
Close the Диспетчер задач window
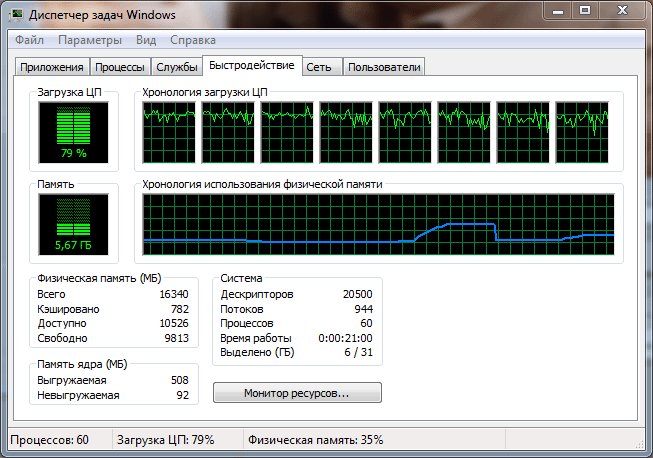[622, 10]
